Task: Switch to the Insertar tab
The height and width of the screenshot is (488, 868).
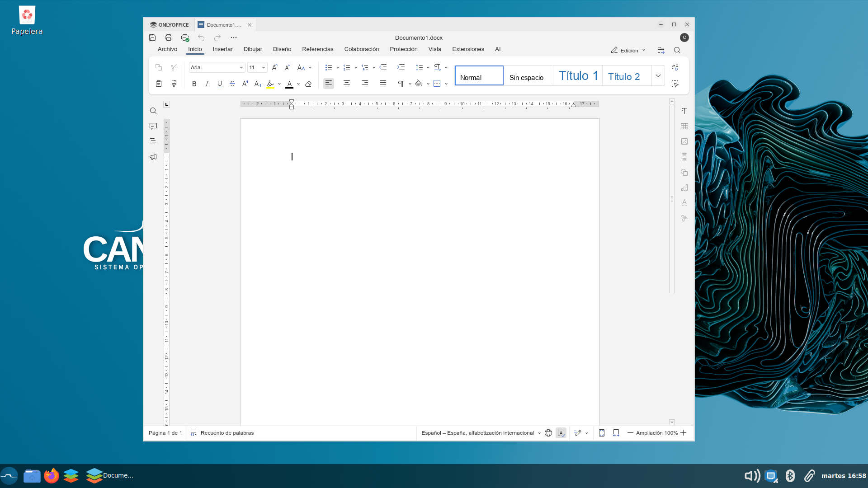Action: click(x=222, y=49)
